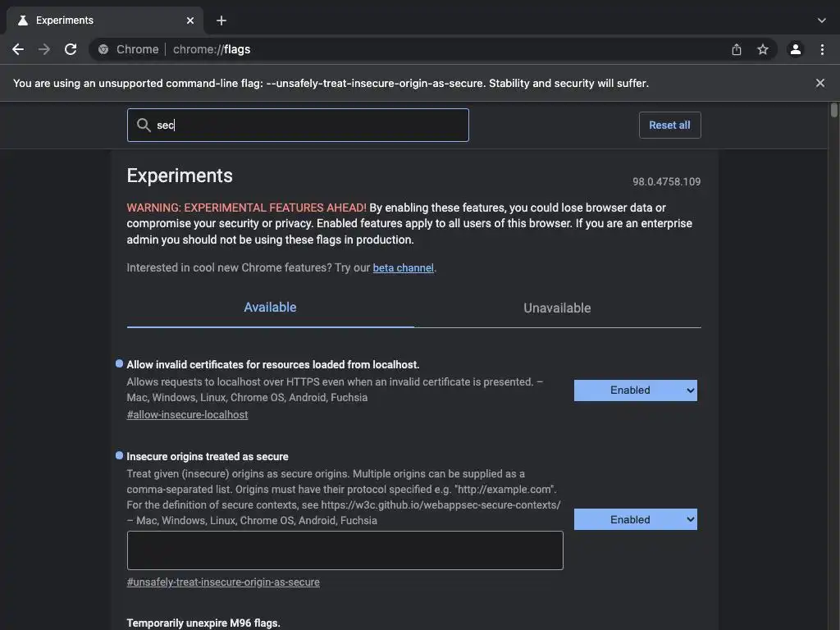Click the browser back arrow
Image resolution: width=840 pixels, height=630 pixels.
pos(18,49)
